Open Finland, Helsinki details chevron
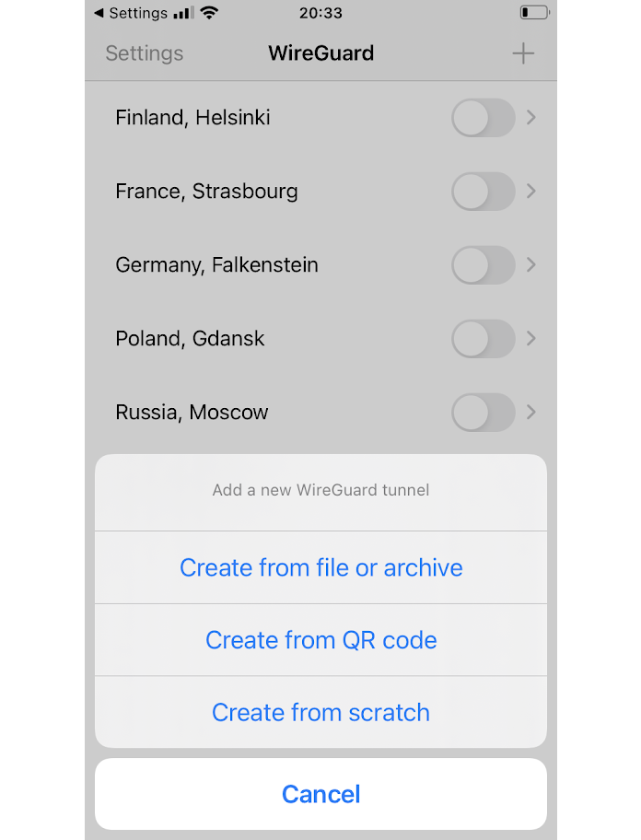641x840 pixels. pos(530,117)
